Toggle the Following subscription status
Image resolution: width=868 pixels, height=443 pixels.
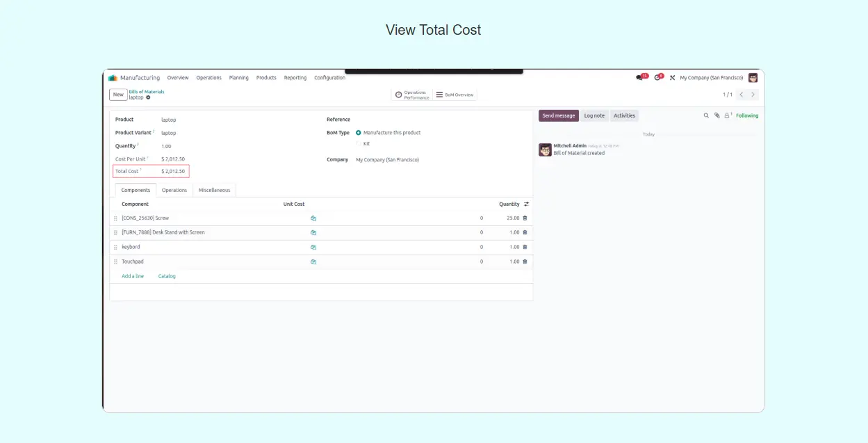(x=747, y=115)
